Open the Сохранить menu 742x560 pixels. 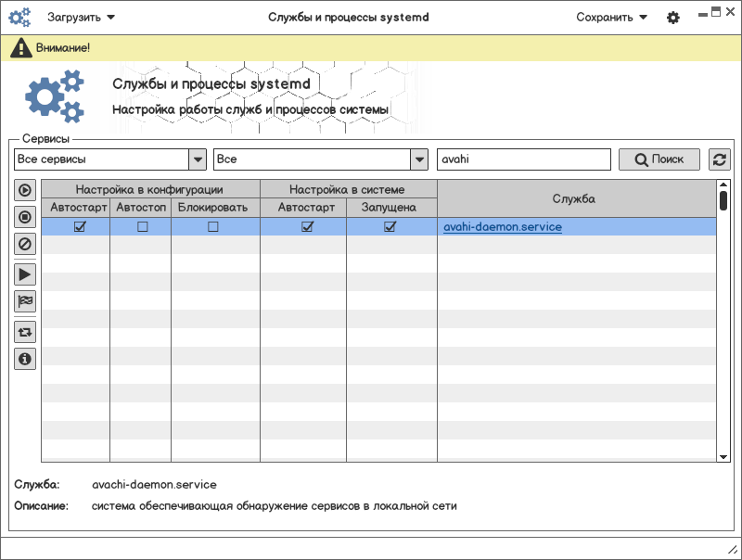611,17
